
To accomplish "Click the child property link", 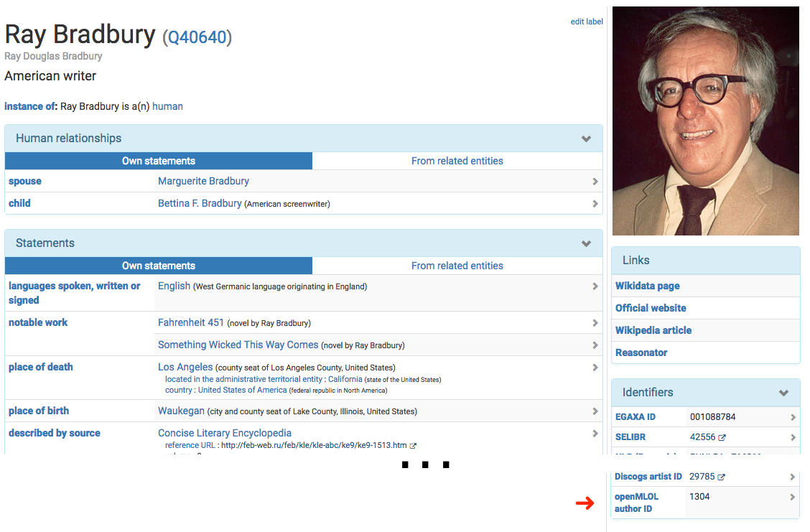I will [19, 203].
